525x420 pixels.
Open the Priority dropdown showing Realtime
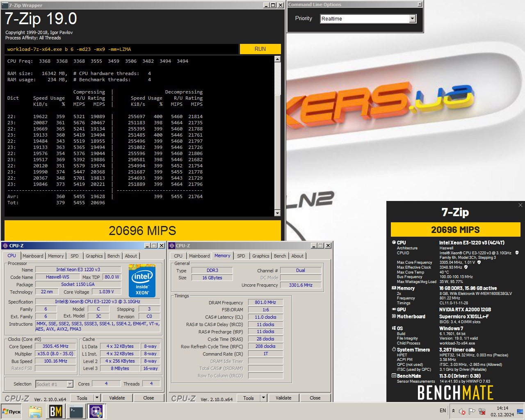[413, 18]
